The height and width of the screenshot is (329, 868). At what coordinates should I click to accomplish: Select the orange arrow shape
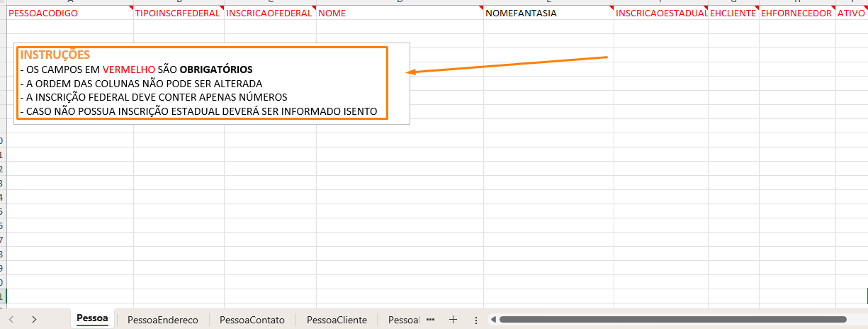[x=507, y=65]
